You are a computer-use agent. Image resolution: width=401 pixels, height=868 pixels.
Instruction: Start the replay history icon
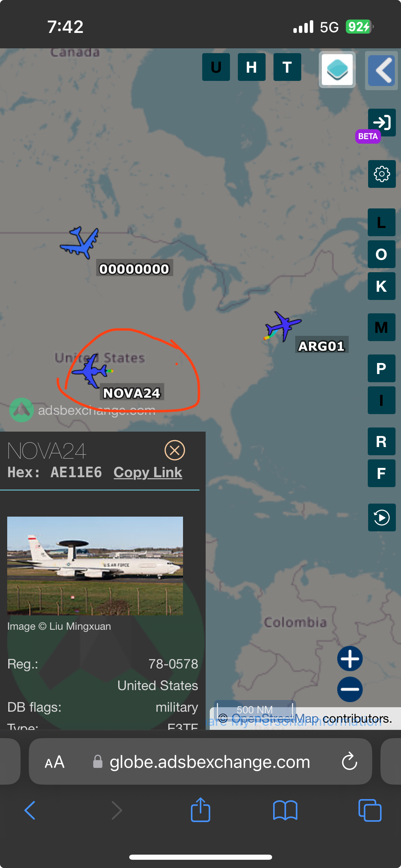(x=382, y=517)
